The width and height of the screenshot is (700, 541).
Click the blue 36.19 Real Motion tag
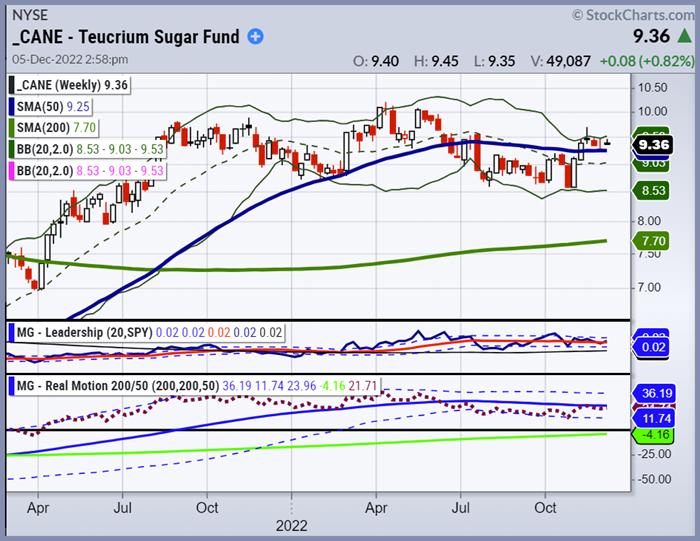click(x=656, y=393)
